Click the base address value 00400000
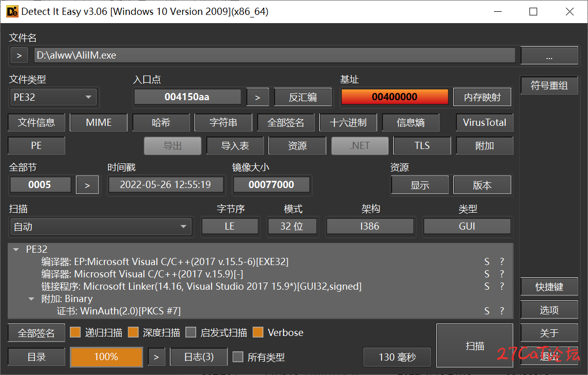Image resolution: width=588 pixels, height=375 pixels. tap(394, 97)
